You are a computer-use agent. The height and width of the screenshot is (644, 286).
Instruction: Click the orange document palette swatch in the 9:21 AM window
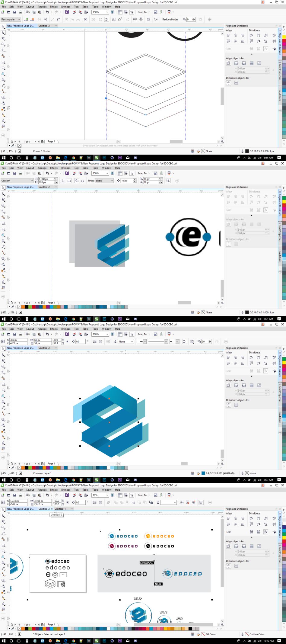coord(23,307)
